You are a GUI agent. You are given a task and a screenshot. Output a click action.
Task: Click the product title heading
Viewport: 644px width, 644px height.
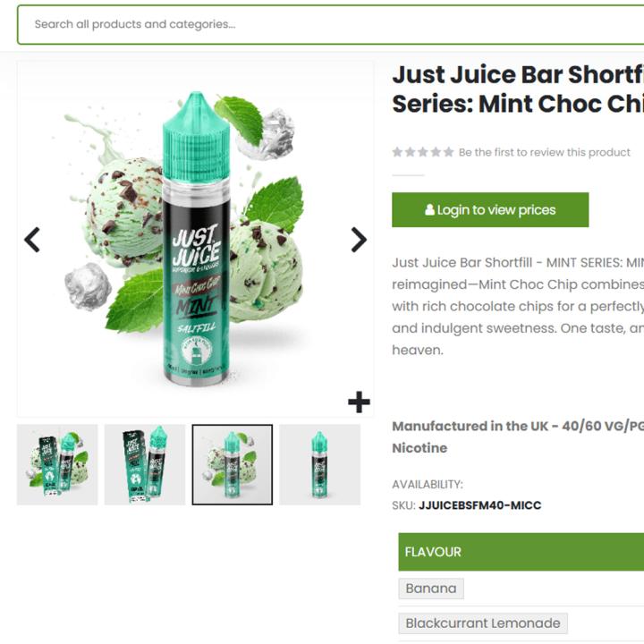point(518,89)
